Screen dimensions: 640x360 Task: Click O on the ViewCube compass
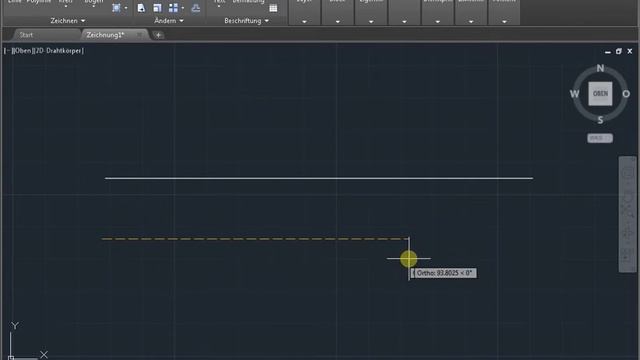coord(626,94)
